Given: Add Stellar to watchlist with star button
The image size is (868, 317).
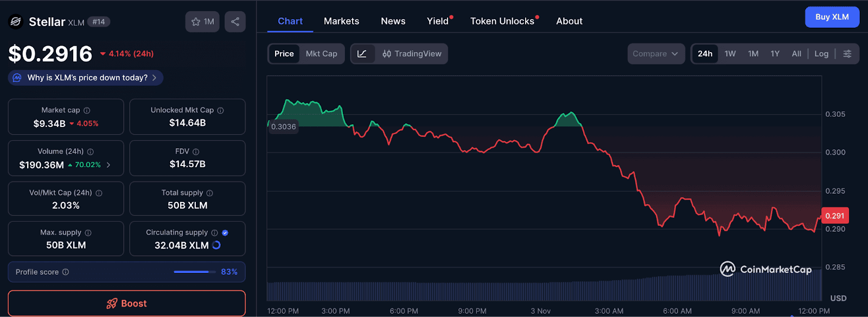Looking at the screenshot, I should point(202,22).
